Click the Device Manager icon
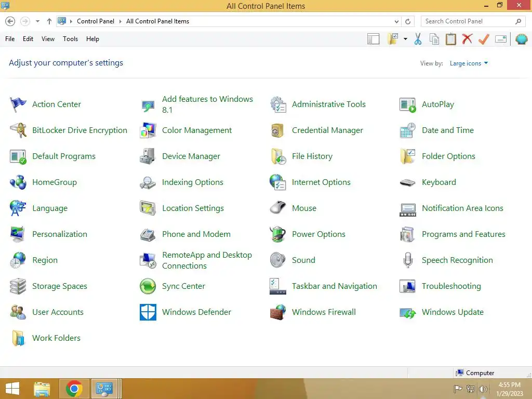The height and width of the screenshot is (399, 532). (148, 156)
